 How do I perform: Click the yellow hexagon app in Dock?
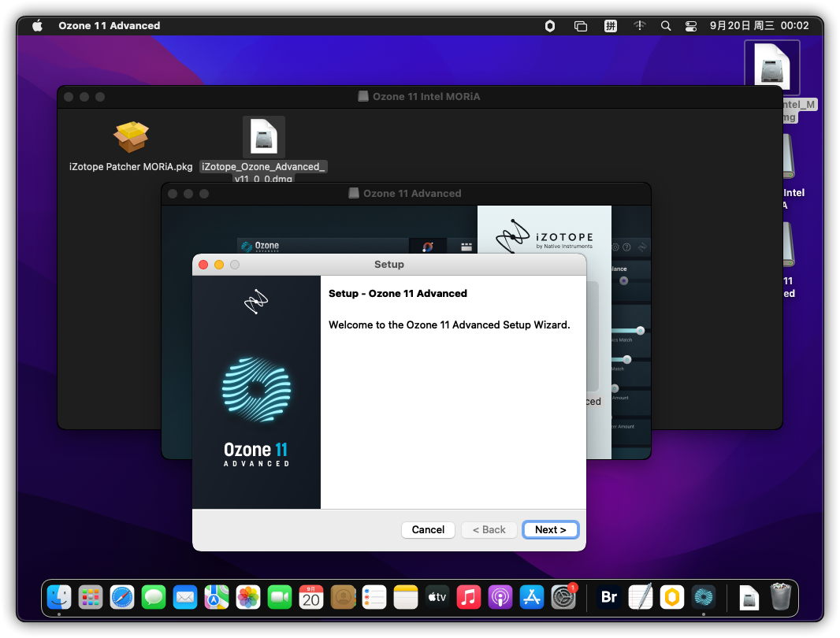click(672, 597)
